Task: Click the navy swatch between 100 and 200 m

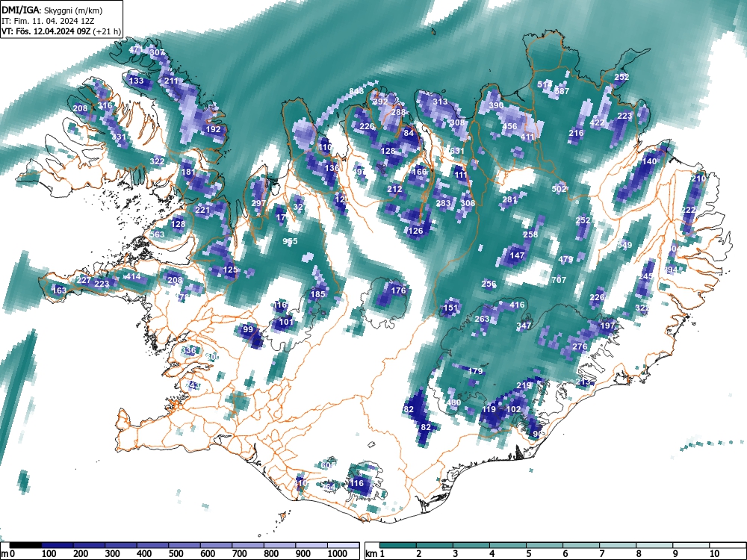Action: 58,545
